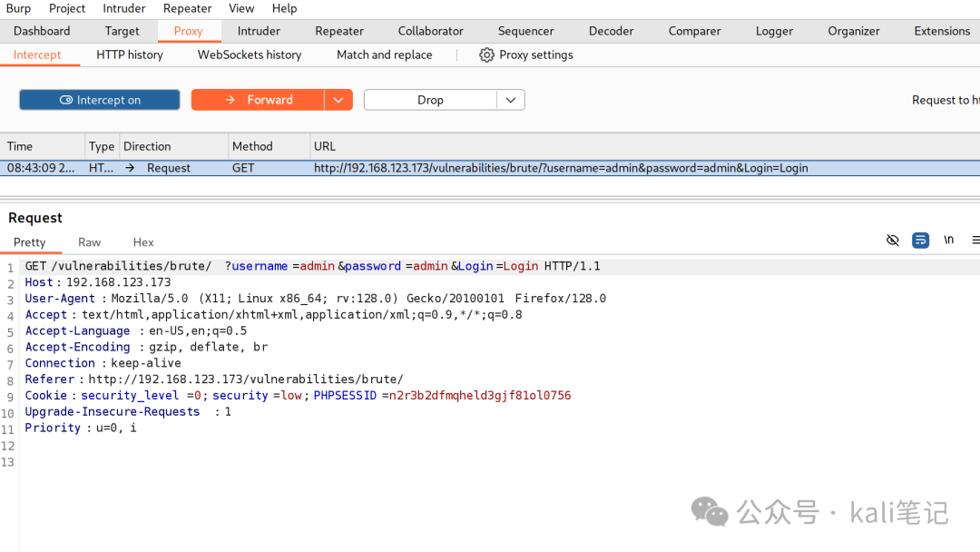This screenshot has height=552, width=980.
Task: Switch to the Repeater tool tab
Action: [339, 31]
